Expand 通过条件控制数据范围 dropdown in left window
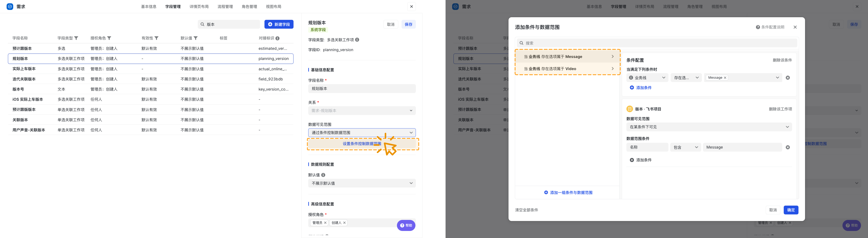The height and width of the screenshot is (238, 868). click(x=362, y=133)
